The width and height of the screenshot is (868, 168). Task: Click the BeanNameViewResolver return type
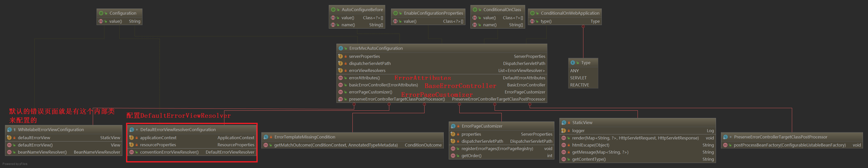(x=97, y=153)
